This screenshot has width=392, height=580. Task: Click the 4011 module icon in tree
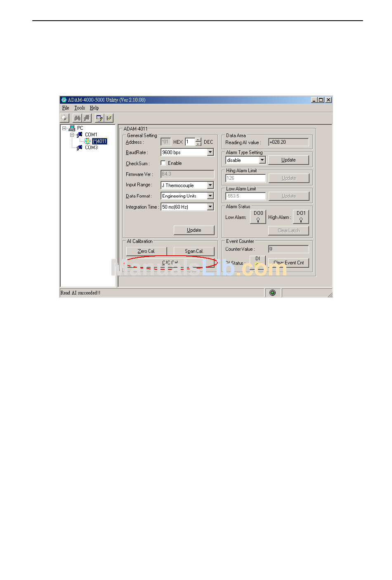[87, 141]
